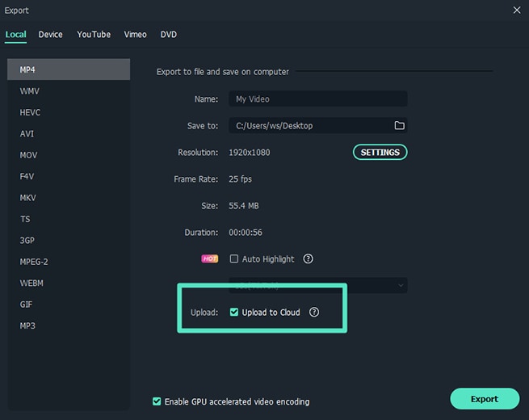This screenshot has width=529, height=420.
Task: Close the Export dialog
Action: (x=517, y=10)
